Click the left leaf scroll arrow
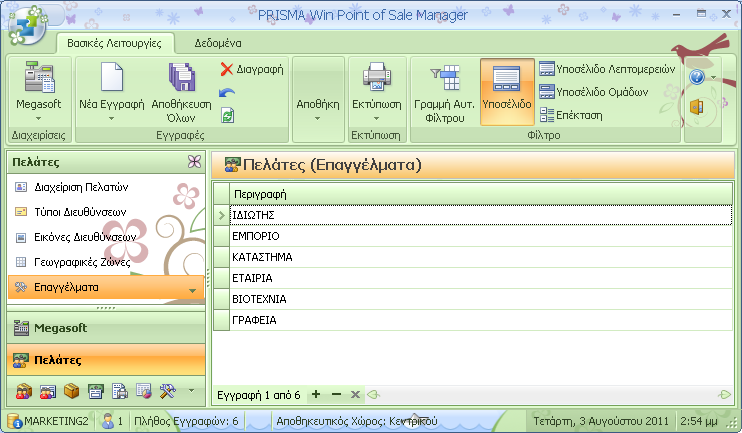The image size is (742, 433). [x=373, y=394]
